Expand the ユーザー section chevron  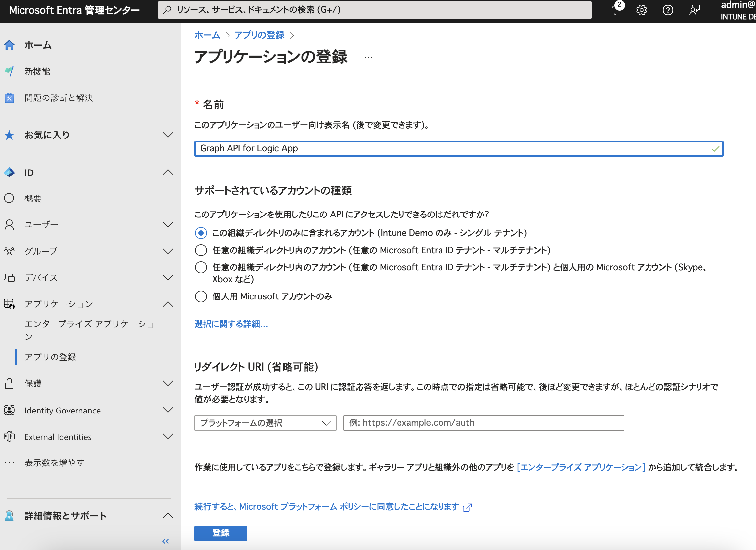pyautogui.click(x=168, y=224)
